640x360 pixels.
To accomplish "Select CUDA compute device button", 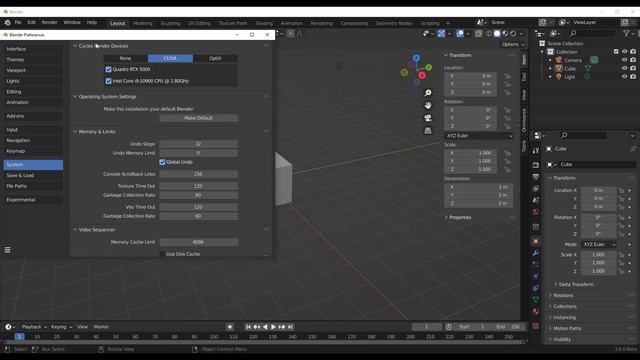I will [170, 58].
